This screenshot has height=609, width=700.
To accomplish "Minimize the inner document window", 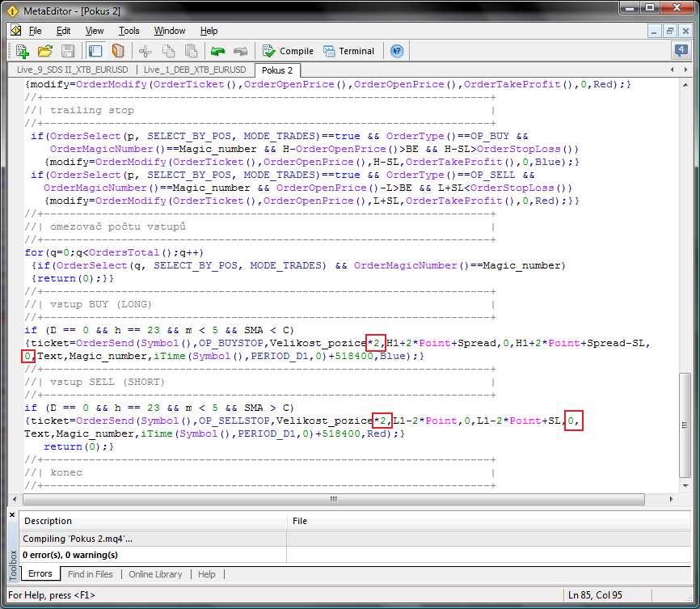I will pyautogui.click(x=654, y=31).
